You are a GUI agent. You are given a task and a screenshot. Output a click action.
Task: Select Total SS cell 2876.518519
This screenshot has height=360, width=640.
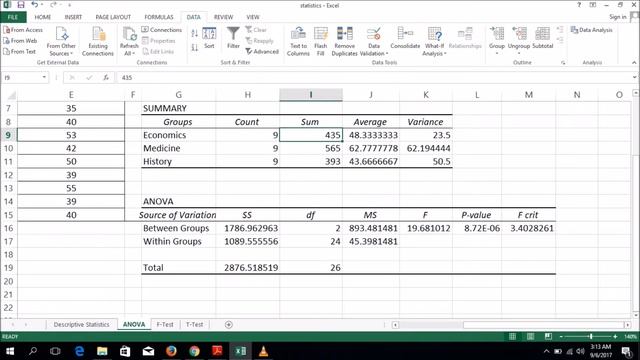click(x=247, y=268)
